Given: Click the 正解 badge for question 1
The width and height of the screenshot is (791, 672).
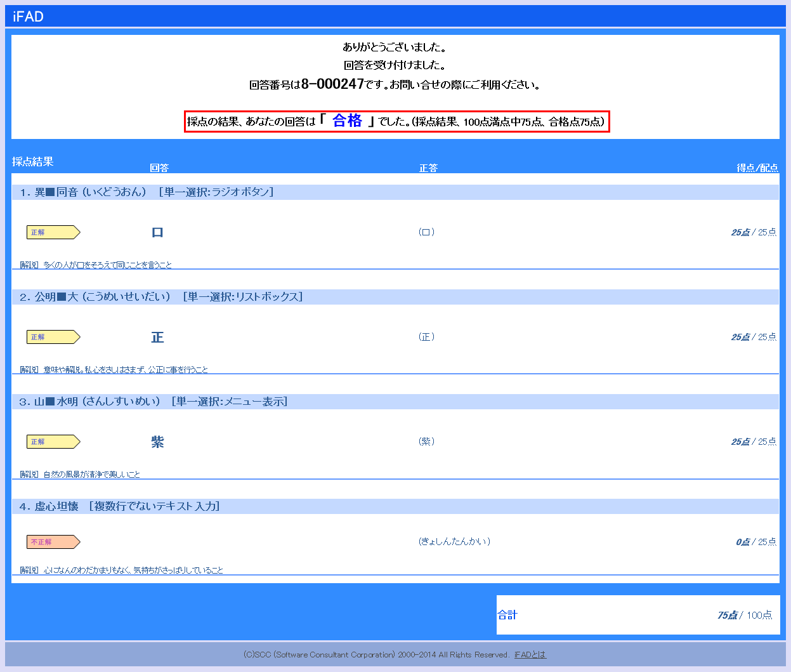Looking at the screenshot, I should pos(53,232).
